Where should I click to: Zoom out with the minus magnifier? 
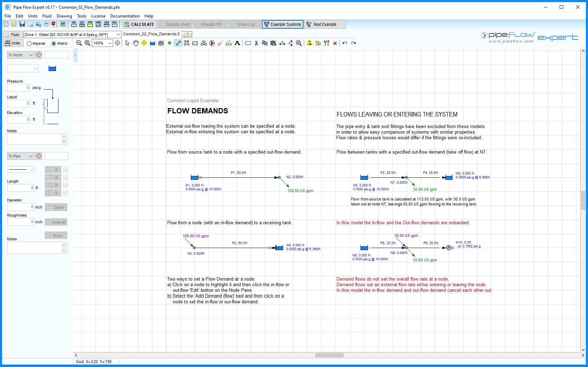tap(79, 43)
